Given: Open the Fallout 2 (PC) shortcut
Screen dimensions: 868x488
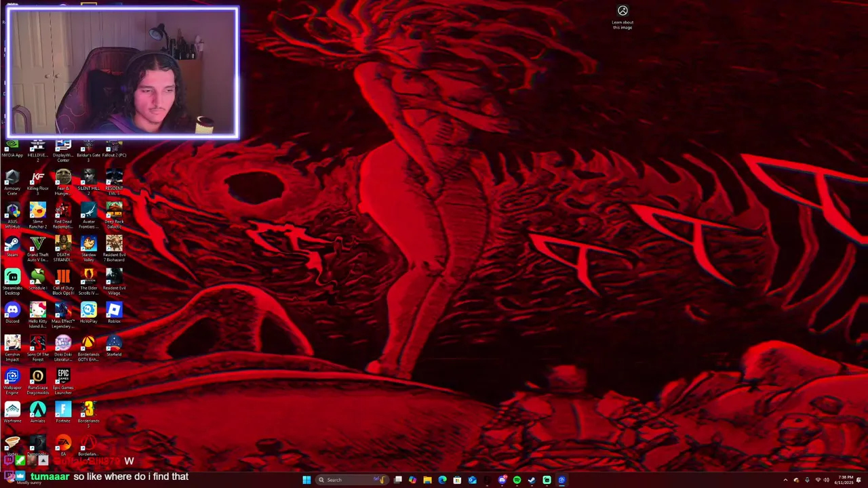Looking at the screenshot, I should click(x=114, y=150).
